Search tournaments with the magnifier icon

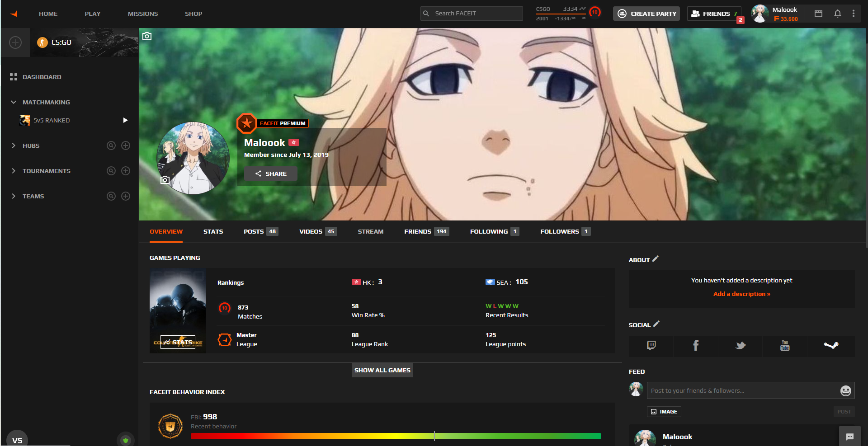(111, 171)
